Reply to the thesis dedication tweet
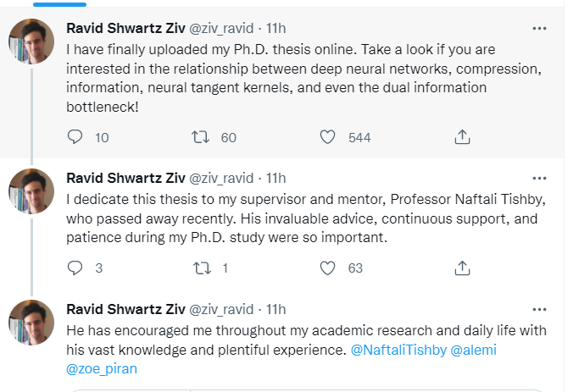579x392 pixels. point(75,268)
